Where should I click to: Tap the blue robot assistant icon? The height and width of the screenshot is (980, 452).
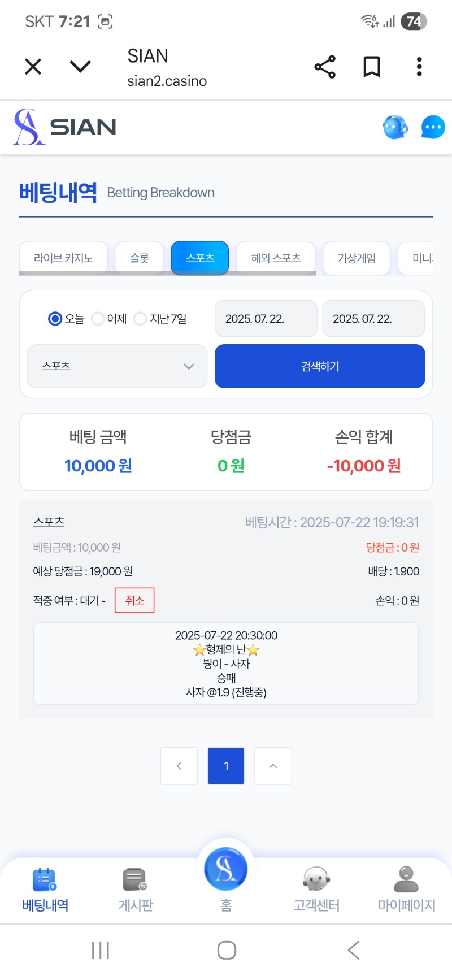pyautogui.click(x=395, y=127)
